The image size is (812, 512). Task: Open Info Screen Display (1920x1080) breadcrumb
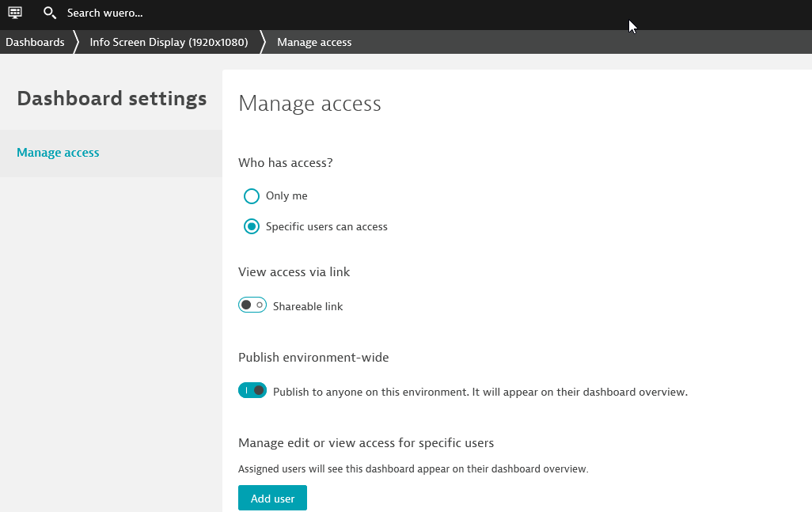click(169, 42)
